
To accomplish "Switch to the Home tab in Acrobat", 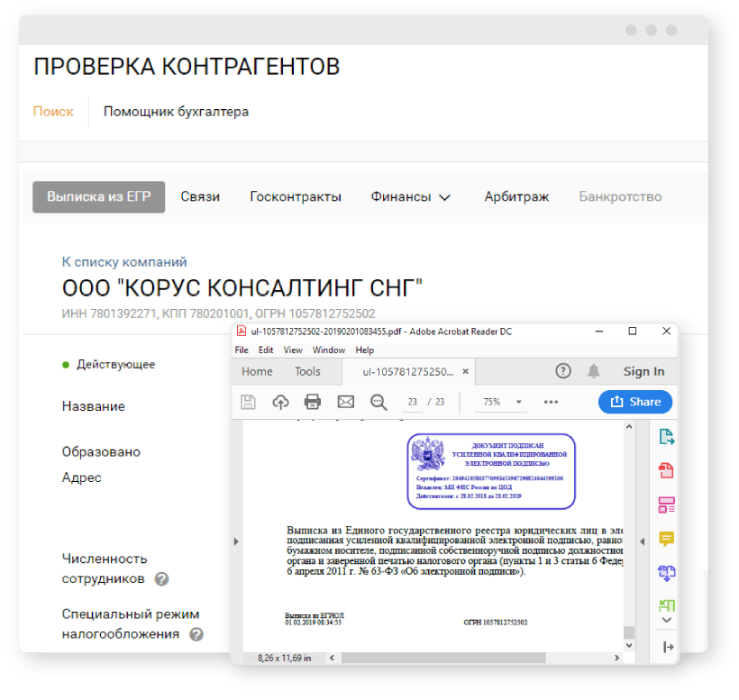I will click(257, 372).
